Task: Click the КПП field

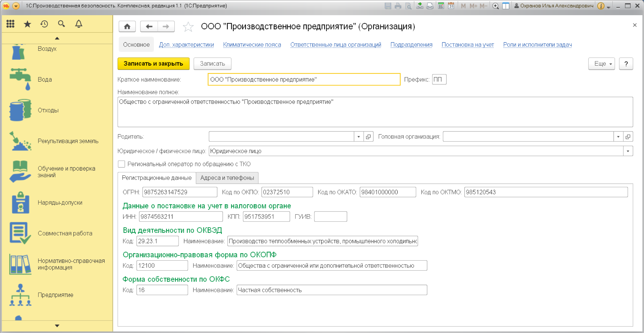Action: click(266, 216)
